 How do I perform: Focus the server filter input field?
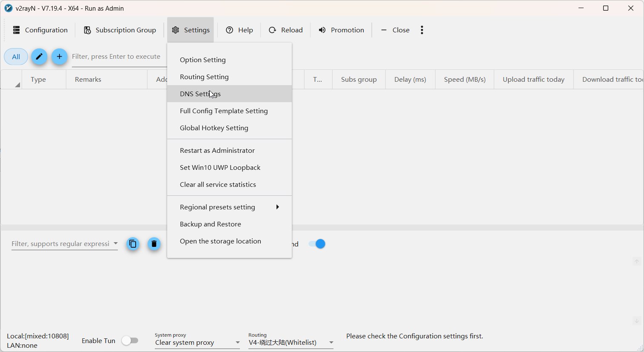pyautogui.click(x=119, y=57)
